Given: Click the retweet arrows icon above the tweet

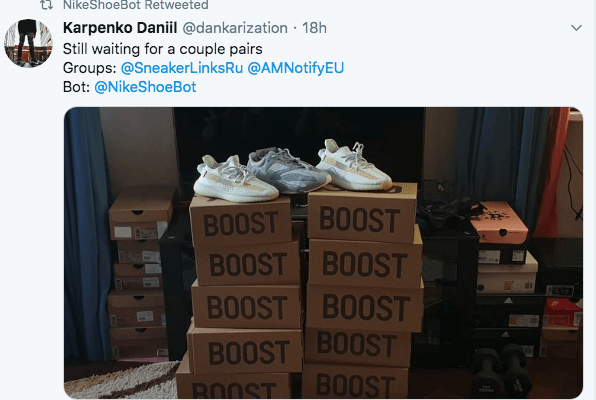Looking at the screenshot, I should tap(46, 5).
